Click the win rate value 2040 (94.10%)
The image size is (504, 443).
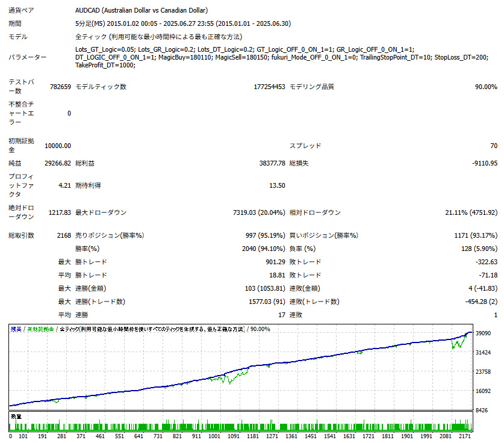[x=264, y=249]
